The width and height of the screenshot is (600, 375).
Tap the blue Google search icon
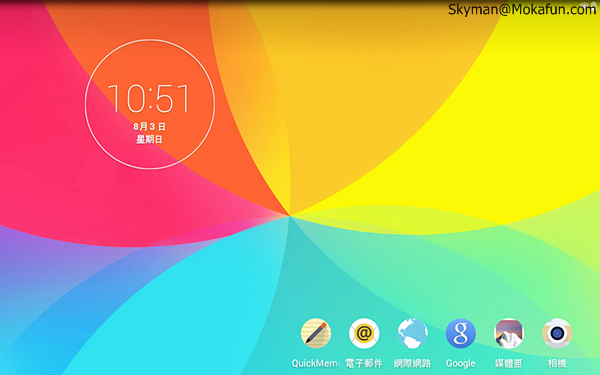coord(460,333)
